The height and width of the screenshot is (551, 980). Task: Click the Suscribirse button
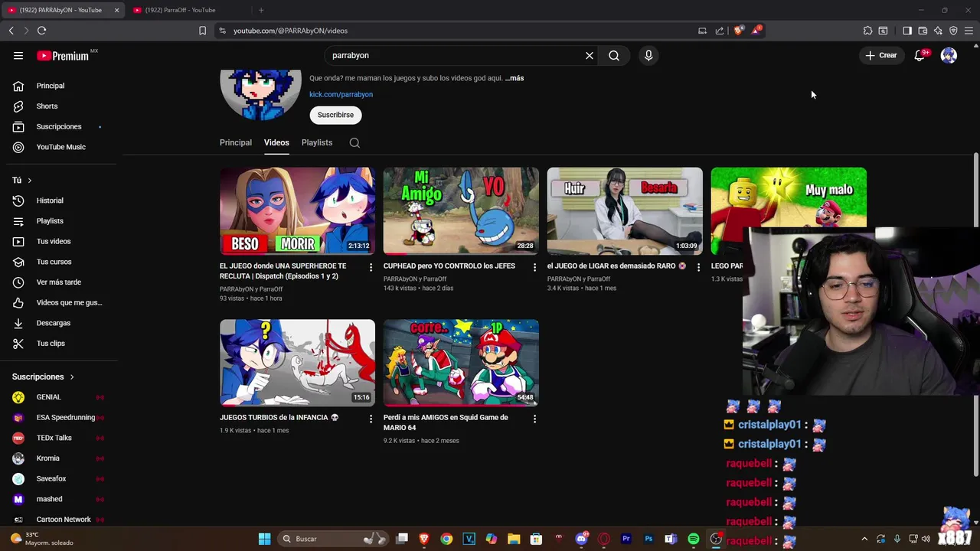tap(335, 115)
